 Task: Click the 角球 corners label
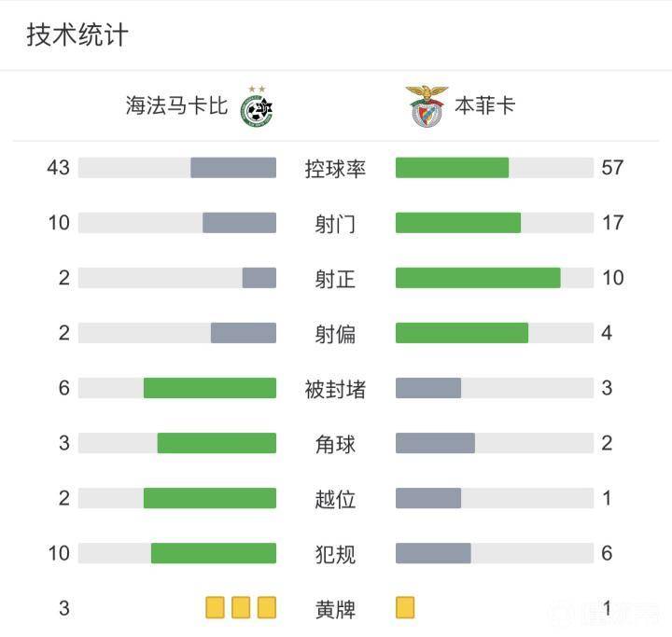(x=335, y=444)
